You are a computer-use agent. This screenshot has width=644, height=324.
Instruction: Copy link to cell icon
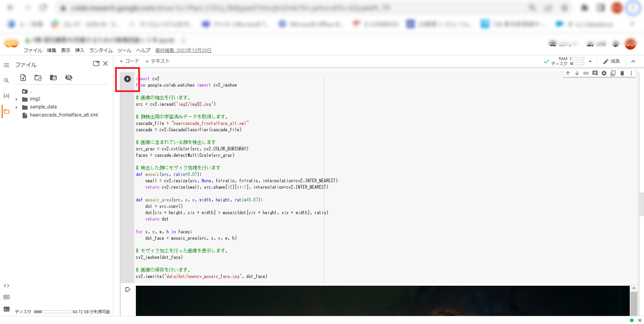pyautogui.click(x=586, y=73)
